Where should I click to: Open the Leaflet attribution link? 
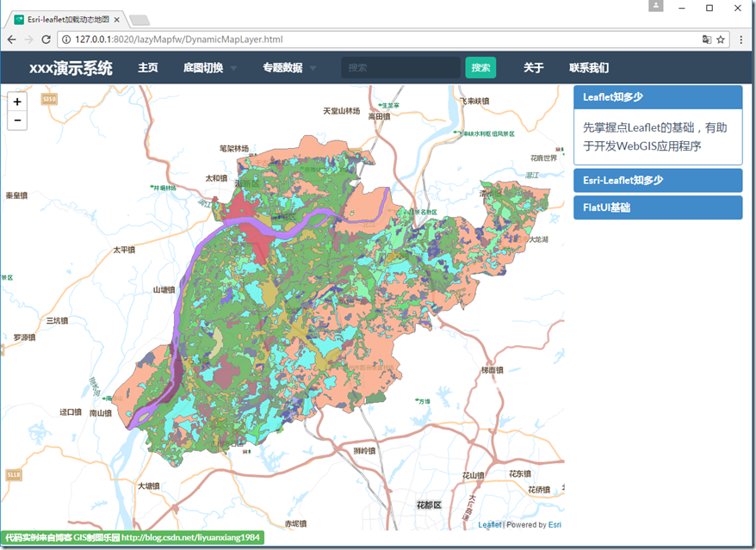tap(490, 525)
